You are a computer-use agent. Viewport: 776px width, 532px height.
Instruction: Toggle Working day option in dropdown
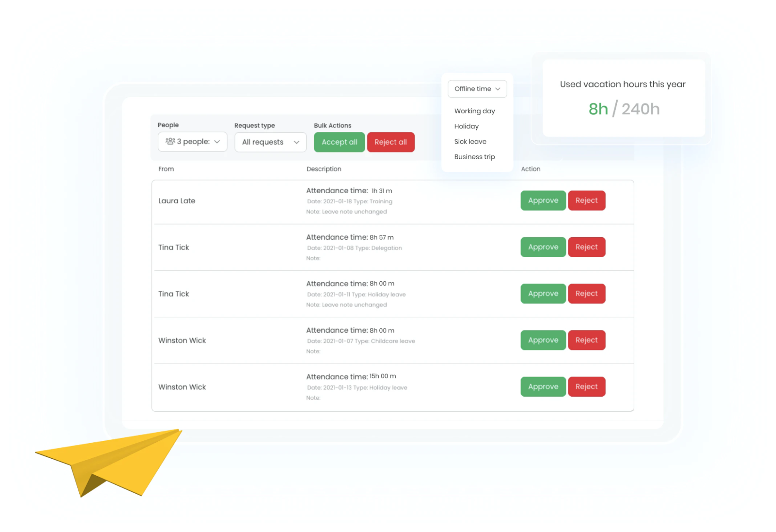[x=474, y=111]
